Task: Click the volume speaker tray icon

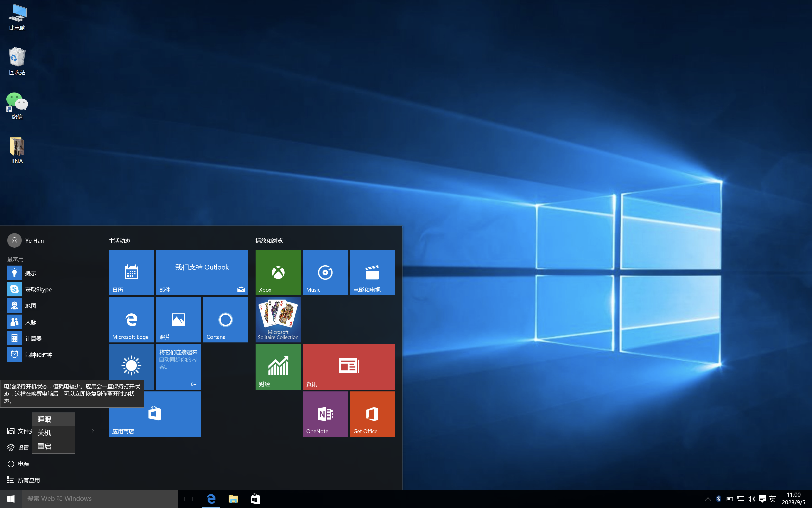Action: pos(752,499)
